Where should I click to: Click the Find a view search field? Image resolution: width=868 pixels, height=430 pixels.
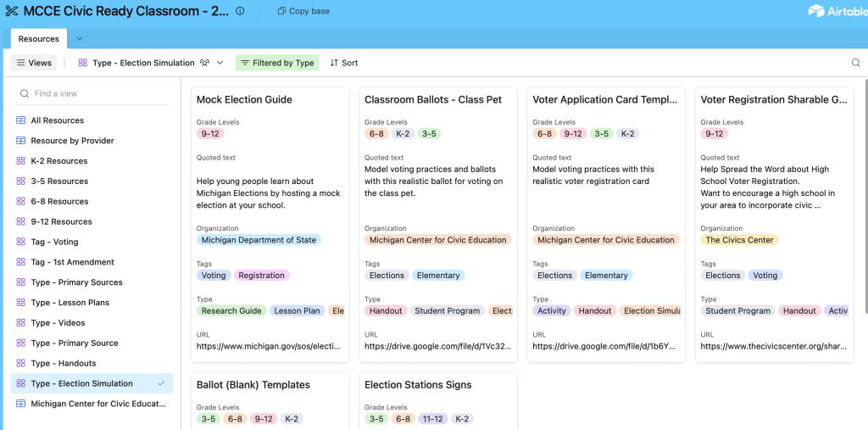click(x=92, y=93)
